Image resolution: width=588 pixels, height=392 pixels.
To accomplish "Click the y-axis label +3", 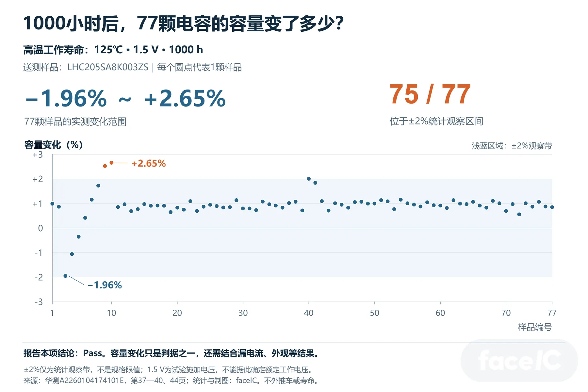I will (38, 155).
